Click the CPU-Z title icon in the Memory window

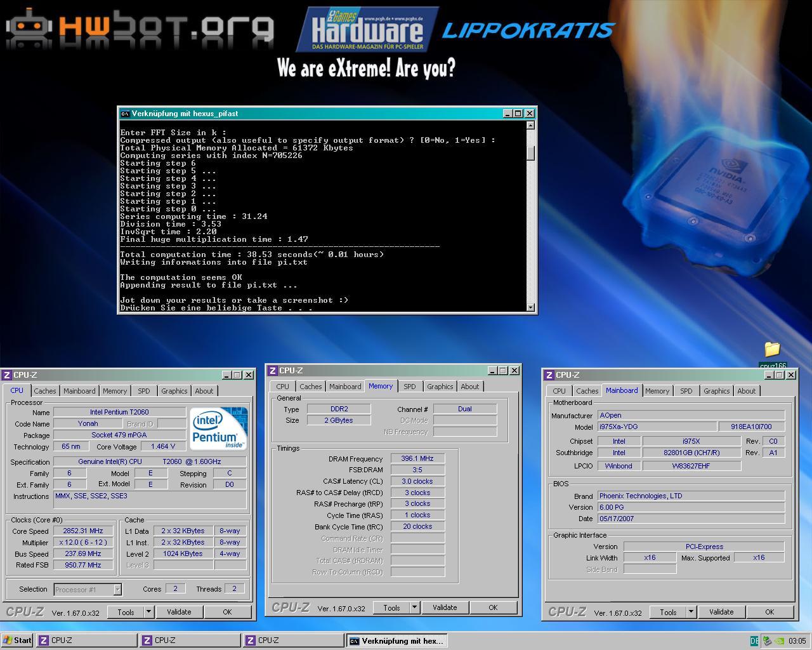click(x=273, y=371)
